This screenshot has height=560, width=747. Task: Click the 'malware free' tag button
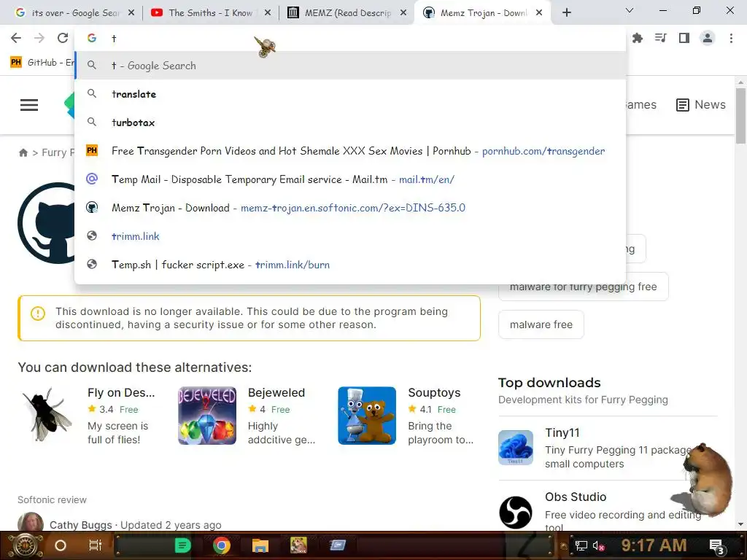541,324
